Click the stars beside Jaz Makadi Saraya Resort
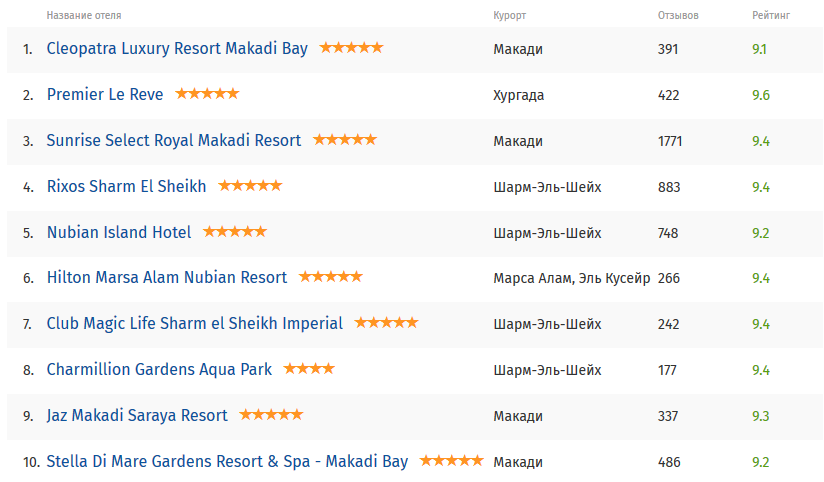 (271, 416)
